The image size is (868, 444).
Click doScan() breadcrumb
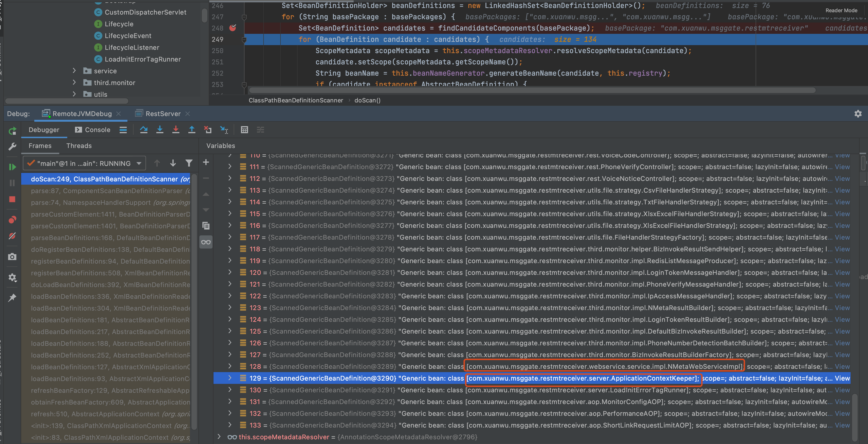coord(367,100)
